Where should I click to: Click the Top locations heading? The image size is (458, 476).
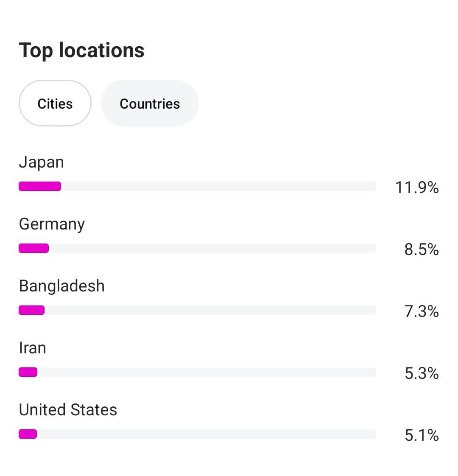82,50
